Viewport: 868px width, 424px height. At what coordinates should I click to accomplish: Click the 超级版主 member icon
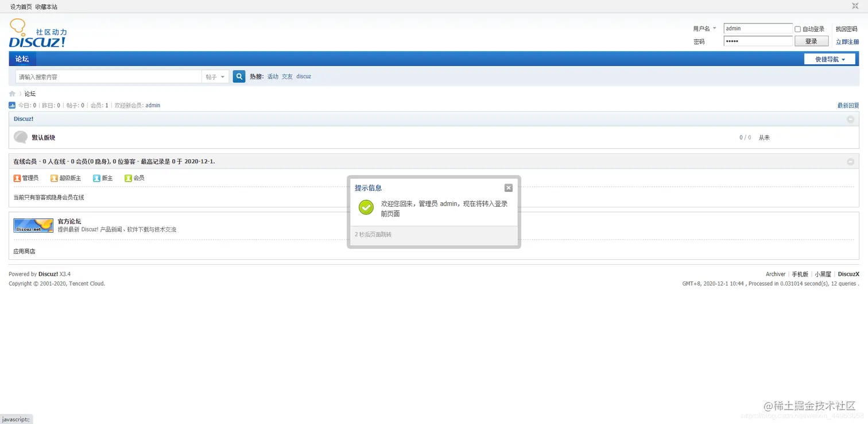(x=54, y=178)
